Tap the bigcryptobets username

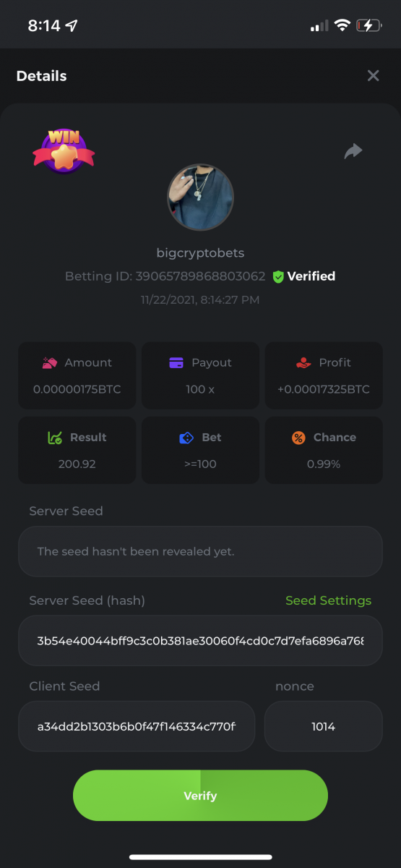click(x=200, y=253)
